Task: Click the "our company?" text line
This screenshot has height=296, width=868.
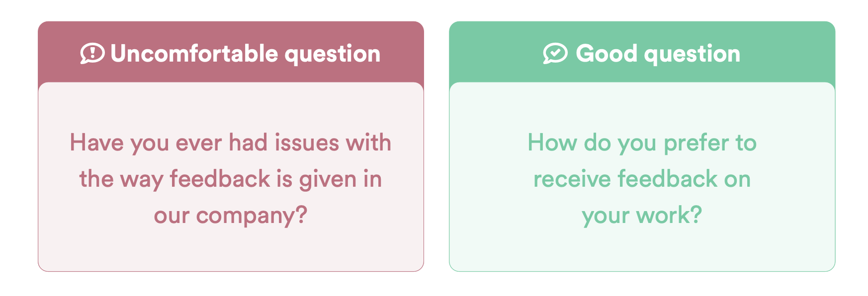Action: coord(230,215)
